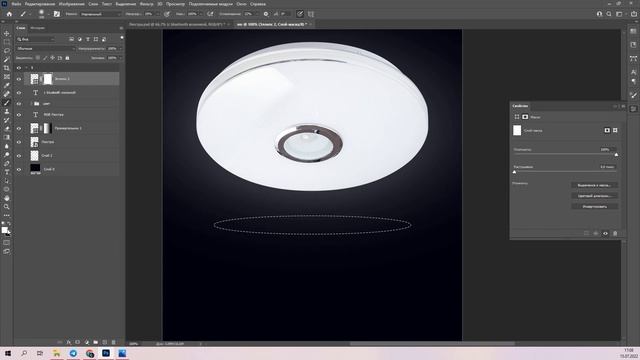This screenshot has height=360, width=640.
Task: Select the Rectangular Marquee tool
Action: click(x=7, y=42)
